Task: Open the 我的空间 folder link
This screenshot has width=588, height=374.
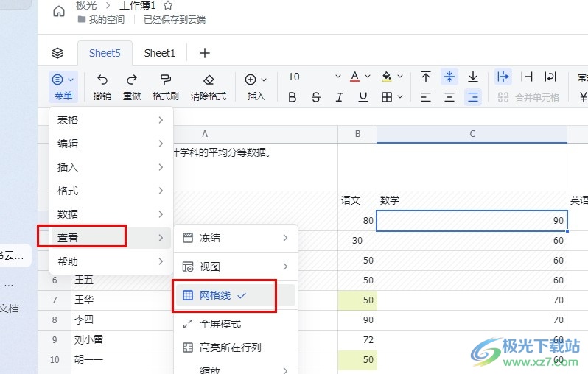Action: pyautogui.click(x=101, y=19)
